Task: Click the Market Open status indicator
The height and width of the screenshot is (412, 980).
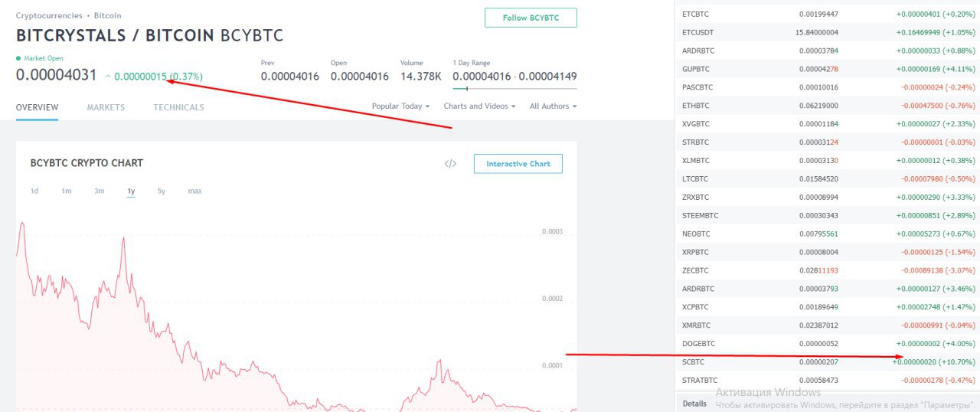Action: click(40, 58)
